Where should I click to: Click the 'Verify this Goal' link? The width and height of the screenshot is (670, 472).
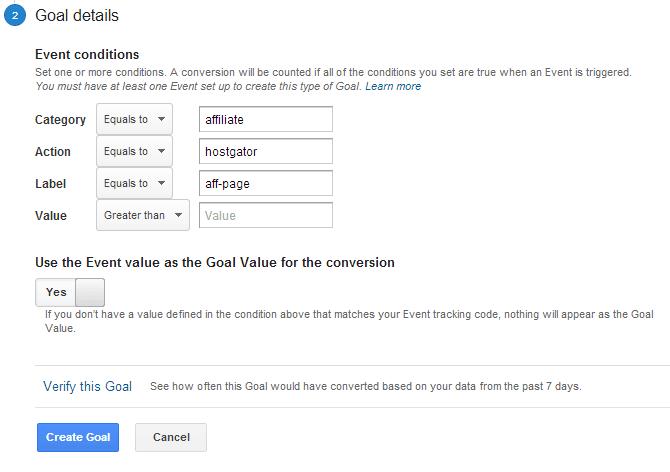(x=88, y=386)
